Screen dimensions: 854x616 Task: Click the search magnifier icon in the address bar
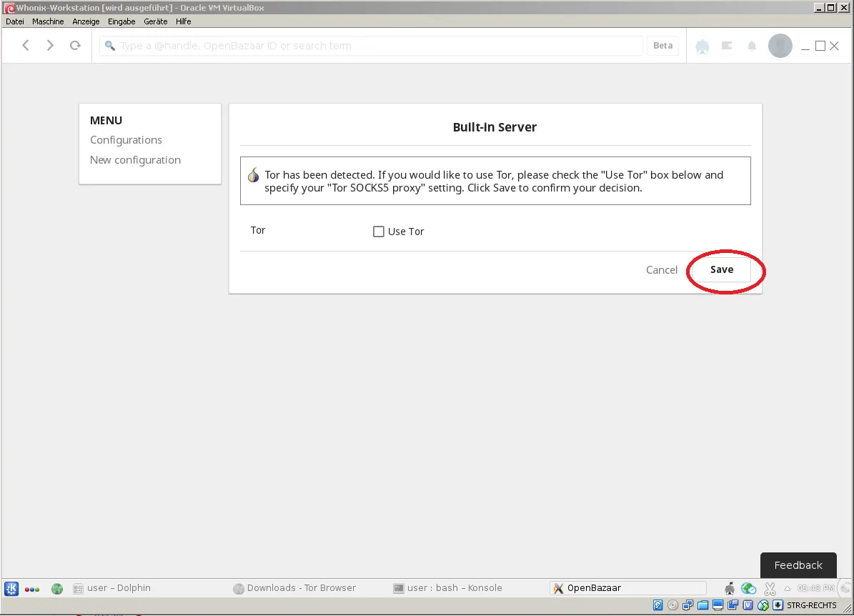click(110, 46)
